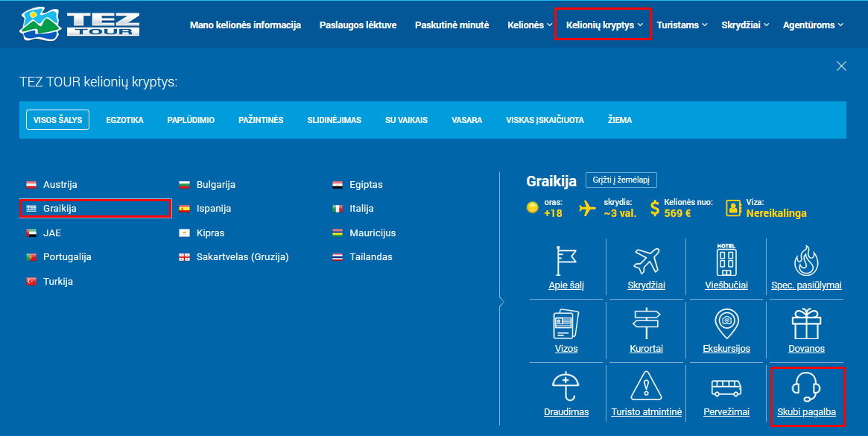
Task: Select the VASARA filter tab
Action: pos(466,120)
